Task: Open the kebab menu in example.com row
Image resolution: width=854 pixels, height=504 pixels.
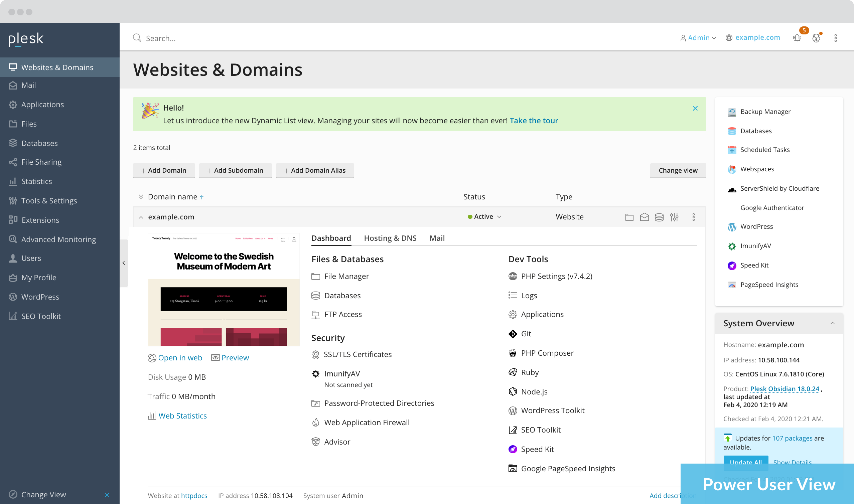Action: coord(694,217)
